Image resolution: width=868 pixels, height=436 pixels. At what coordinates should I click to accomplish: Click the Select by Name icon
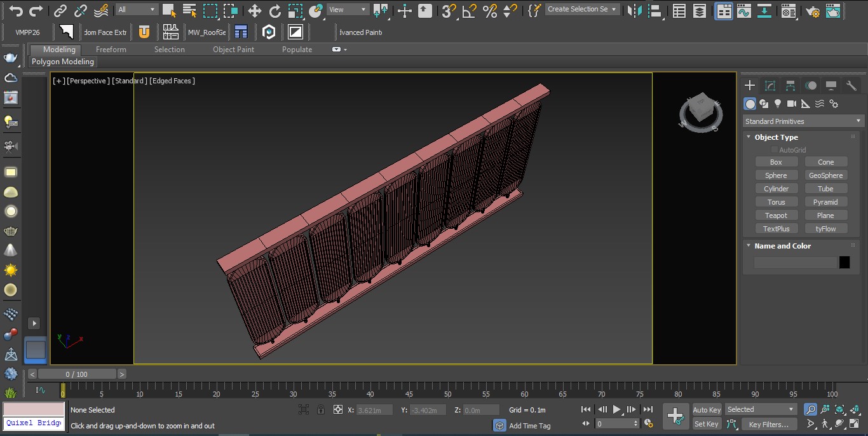(x=189, y=10)
